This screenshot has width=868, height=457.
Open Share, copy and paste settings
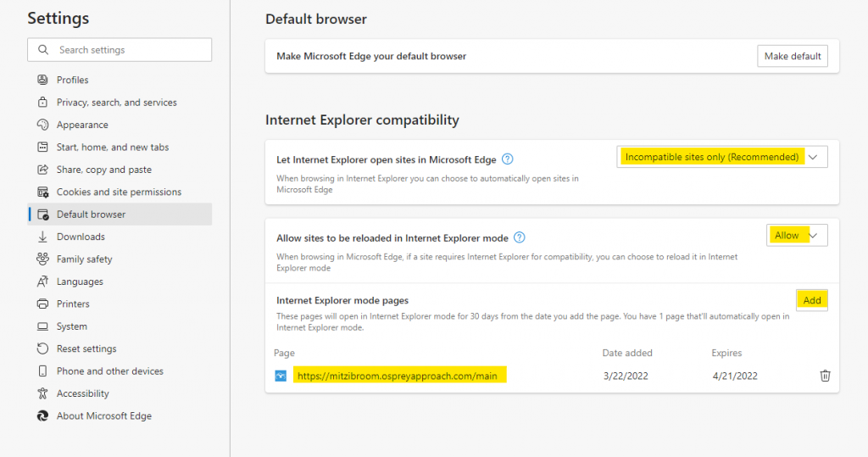pos(120,170)
